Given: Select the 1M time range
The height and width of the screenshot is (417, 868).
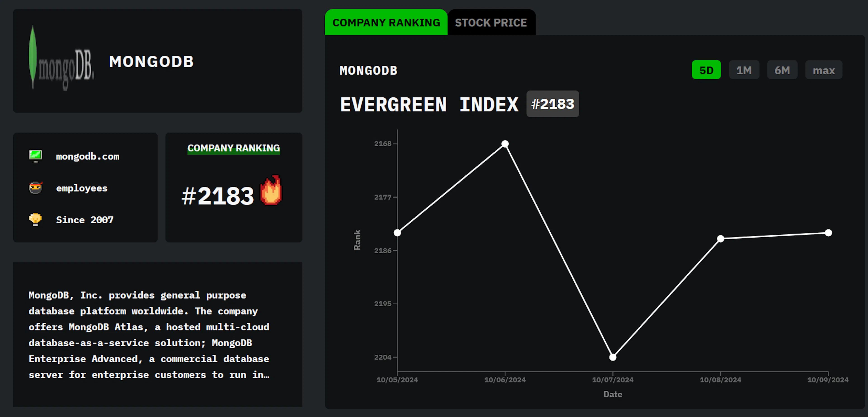Looking at the screenshot, I should click(x=744, y=70).
